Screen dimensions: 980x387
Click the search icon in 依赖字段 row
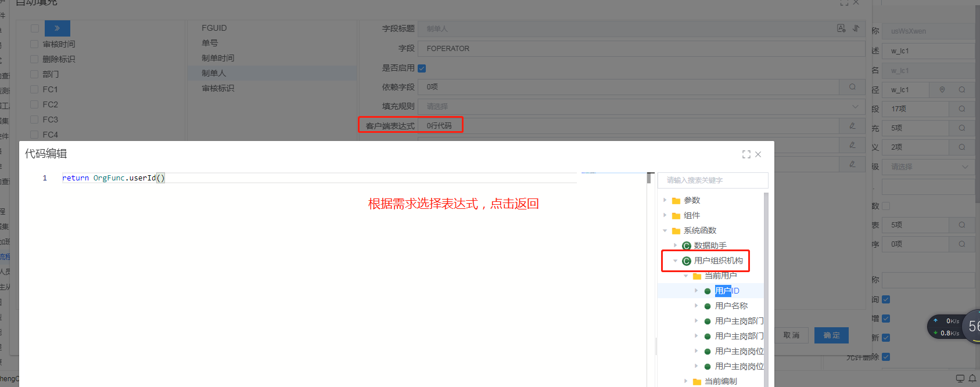pos(852,87)
